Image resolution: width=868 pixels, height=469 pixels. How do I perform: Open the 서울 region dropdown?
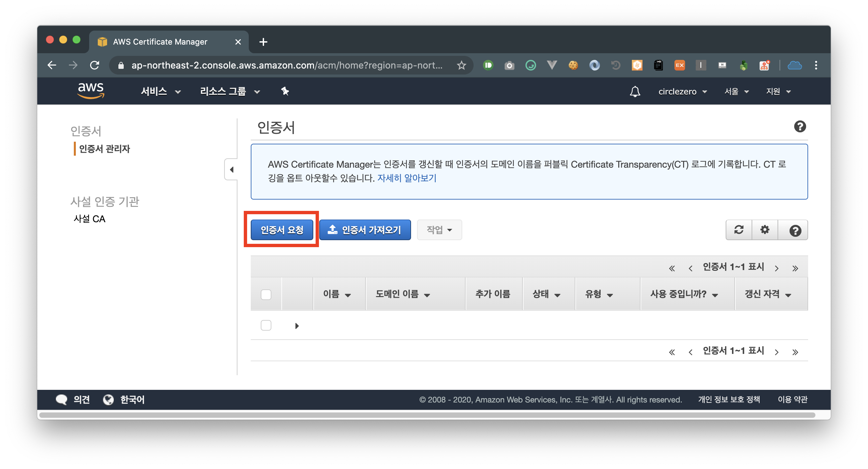[x=737, y=92]
